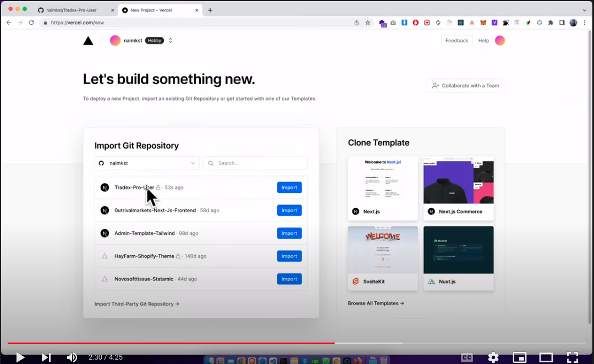594x364 pixels.
Task: Toggle miniplayer mode
Action: pos(519,357)
